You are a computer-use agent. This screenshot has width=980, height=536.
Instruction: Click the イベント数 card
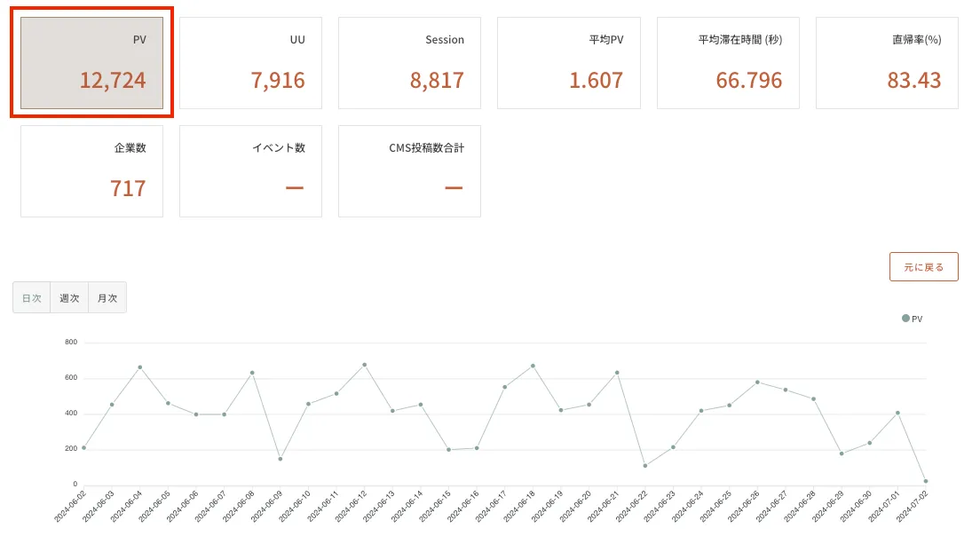250,171
